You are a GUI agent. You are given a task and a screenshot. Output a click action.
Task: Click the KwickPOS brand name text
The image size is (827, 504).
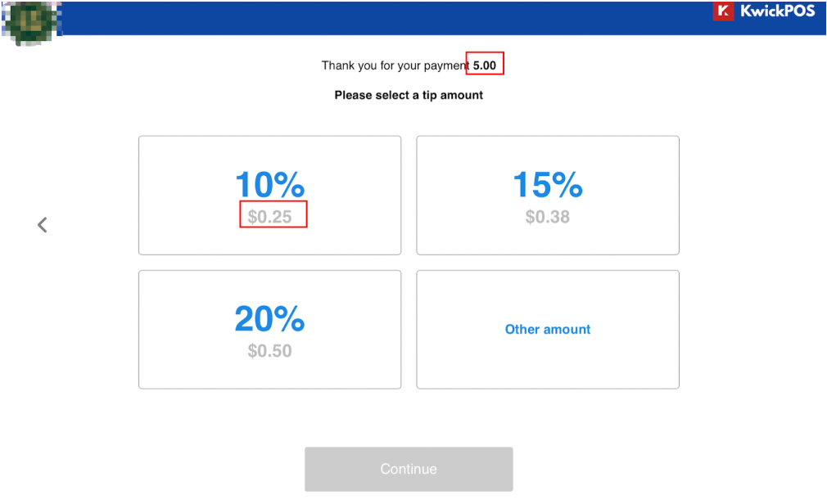click(x=777, y=11)
